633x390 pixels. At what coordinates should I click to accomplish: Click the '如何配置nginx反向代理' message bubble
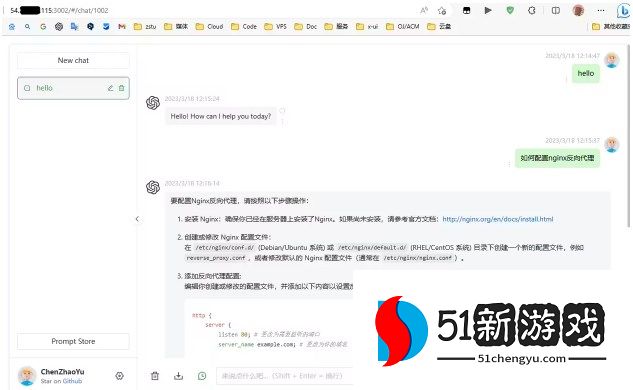[557, 158]
